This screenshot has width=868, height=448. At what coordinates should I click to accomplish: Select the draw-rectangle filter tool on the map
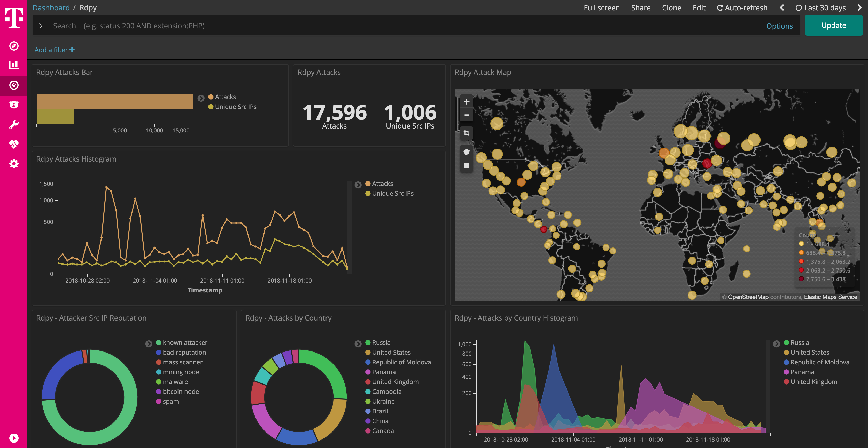pos(466,165)
